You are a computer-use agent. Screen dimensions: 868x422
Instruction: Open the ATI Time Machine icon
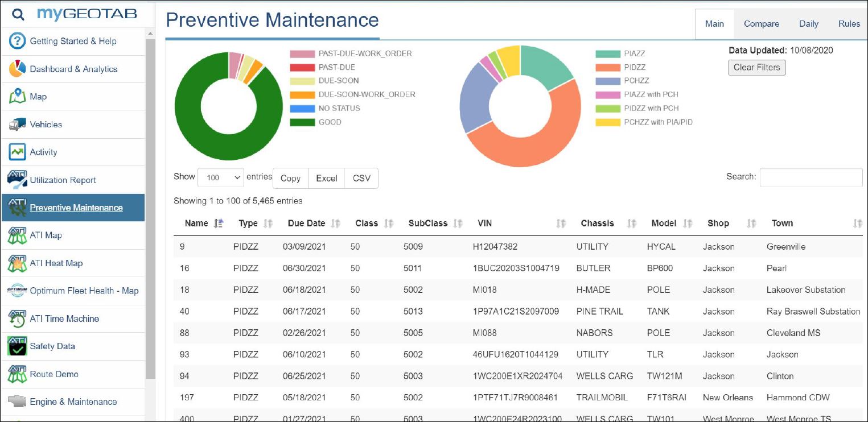point(18,318)
